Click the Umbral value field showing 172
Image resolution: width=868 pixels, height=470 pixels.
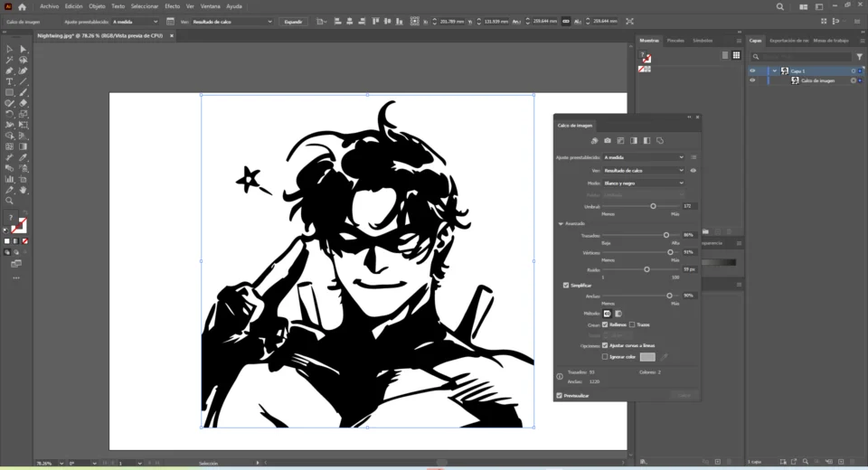689,206
